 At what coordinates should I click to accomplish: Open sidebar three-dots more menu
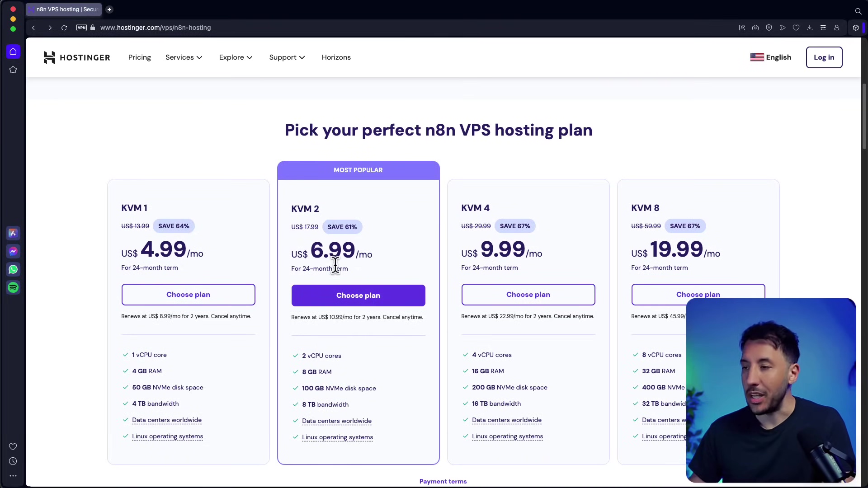(13, 476)
